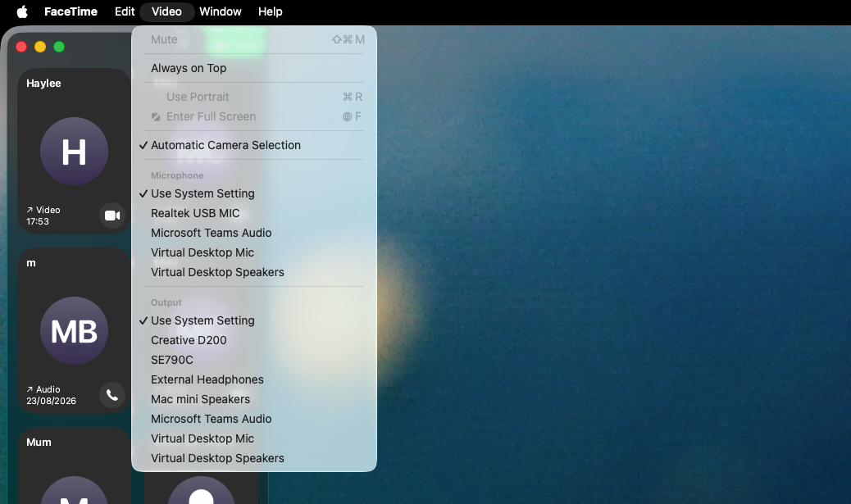Select Virtual Desktop Speakers under Microphone
Screen dimensions: 851x504
254,272
